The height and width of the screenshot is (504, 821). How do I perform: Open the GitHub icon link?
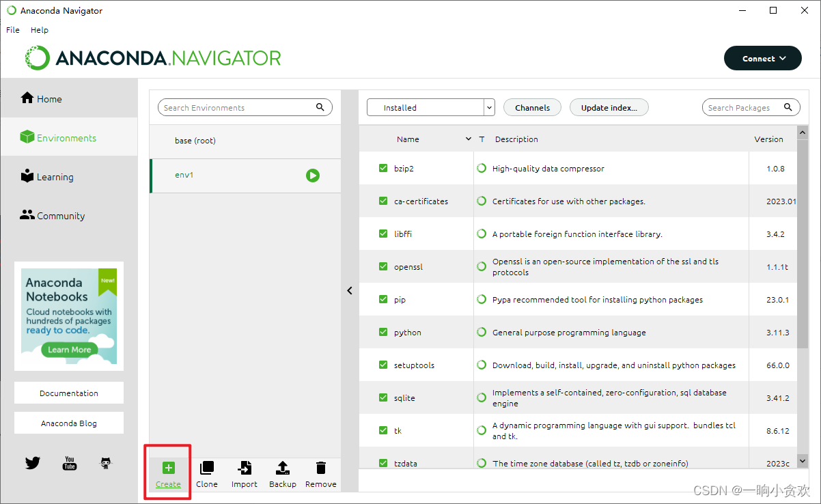(106, 463)
